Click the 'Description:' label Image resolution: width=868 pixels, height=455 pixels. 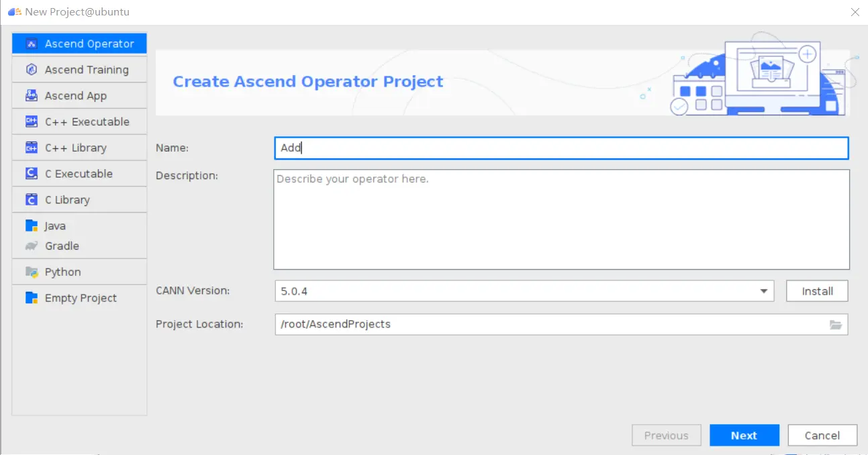tap(187, 176)
